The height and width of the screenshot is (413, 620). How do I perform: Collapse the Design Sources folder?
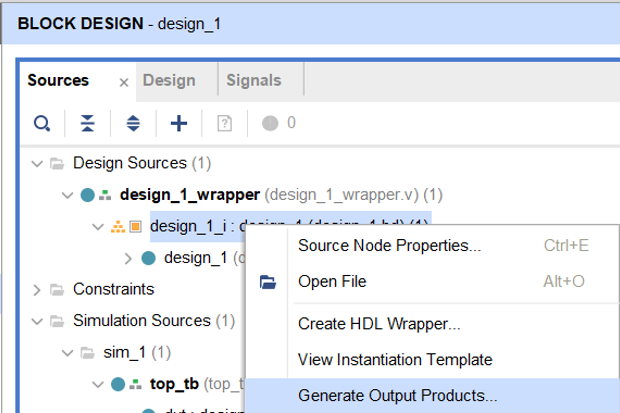pos(38,162)
